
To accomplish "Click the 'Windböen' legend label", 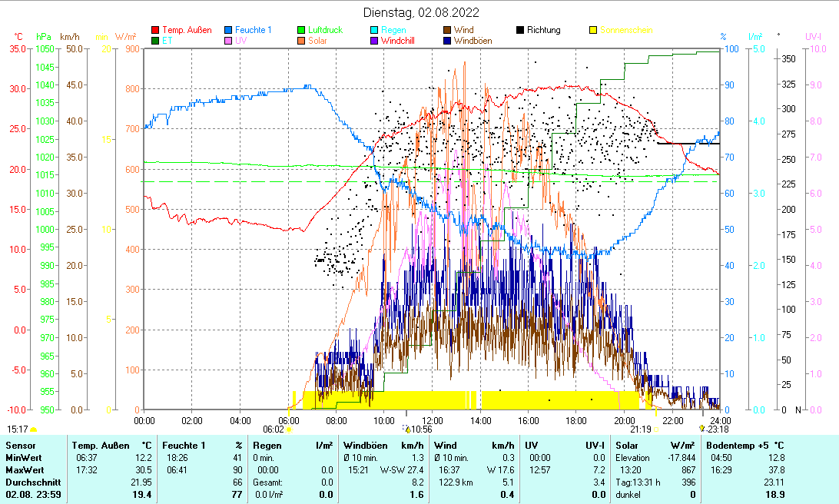I will coord(473,41).
